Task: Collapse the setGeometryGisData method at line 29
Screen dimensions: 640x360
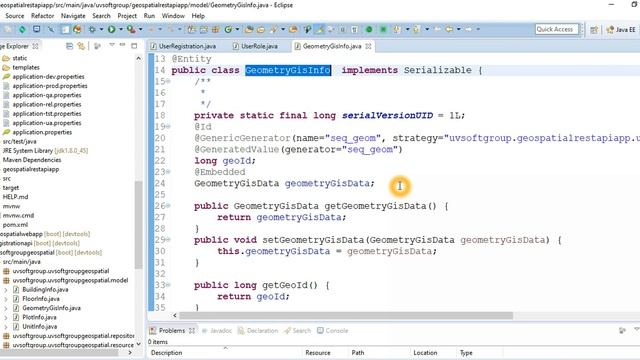Action: pos(168,240)
